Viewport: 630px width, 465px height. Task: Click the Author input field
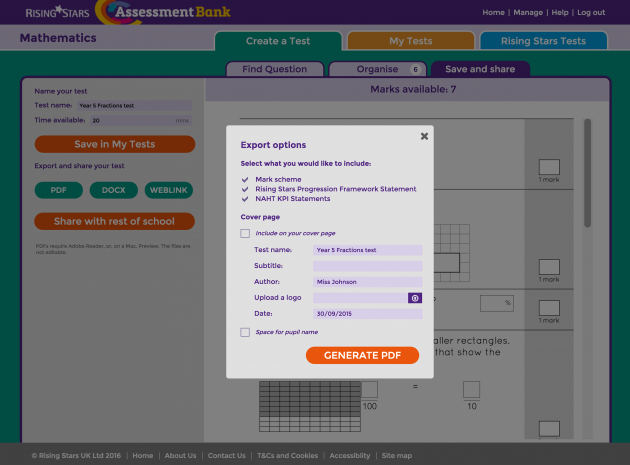coord(368,282)
